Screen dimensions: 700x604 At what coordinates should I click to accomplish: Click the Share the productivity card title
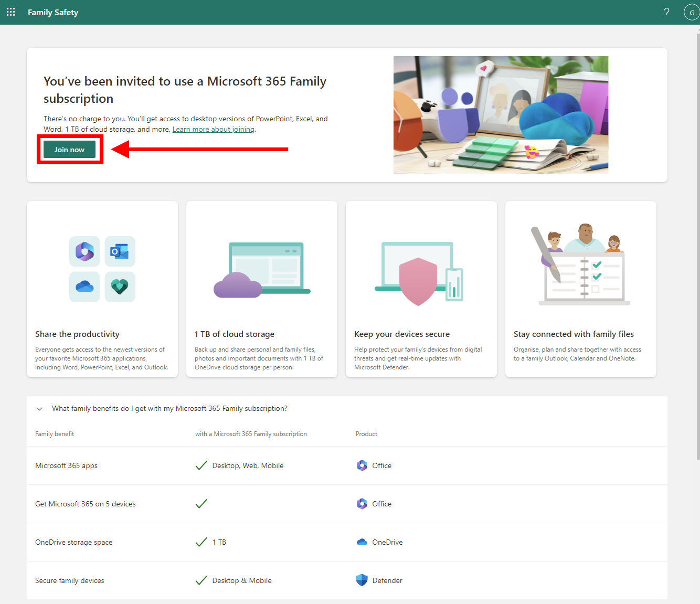tap(77, 334)
